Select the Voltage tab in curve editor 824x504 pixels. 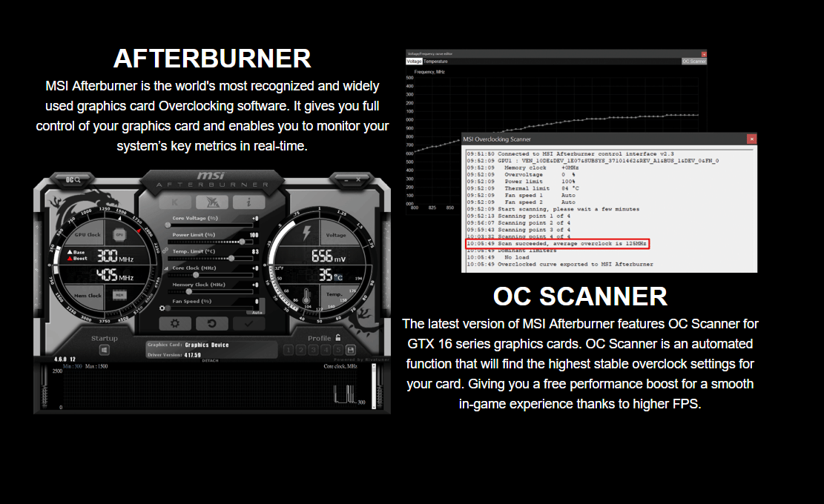click(414, 62)
